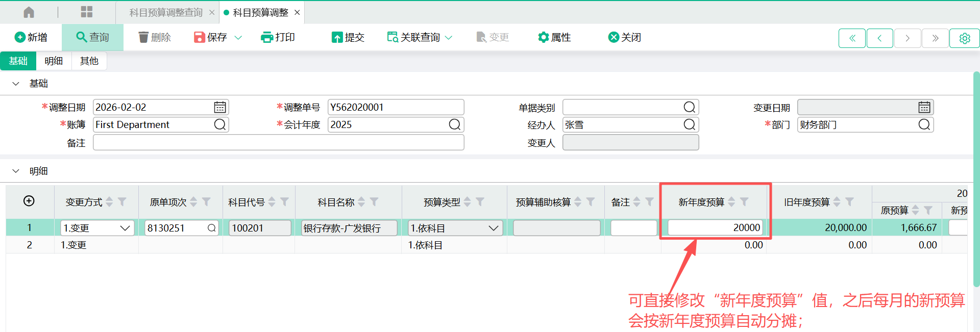
Task: Add a row with plus circle icon
Action: (29, 201)
